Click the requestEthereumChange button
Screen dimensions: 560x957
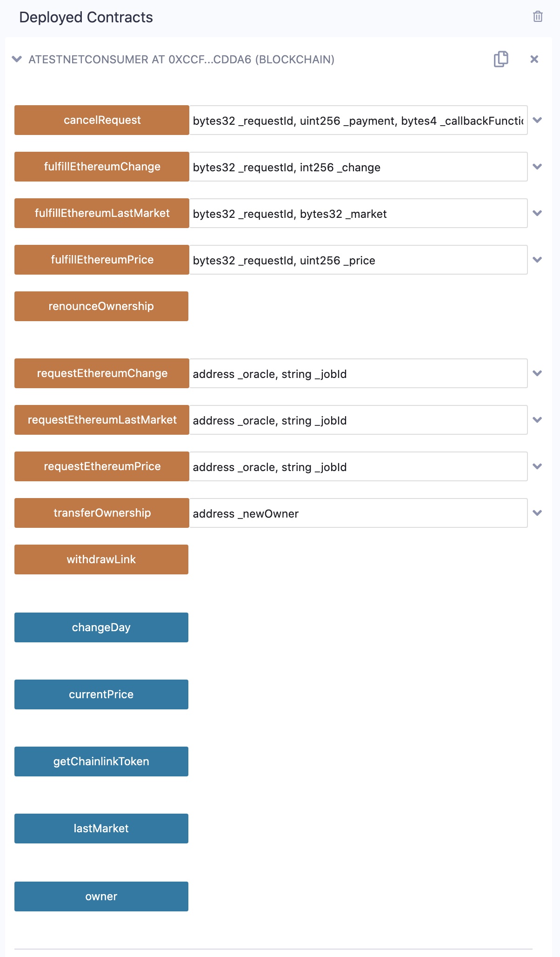coord(102,373)
